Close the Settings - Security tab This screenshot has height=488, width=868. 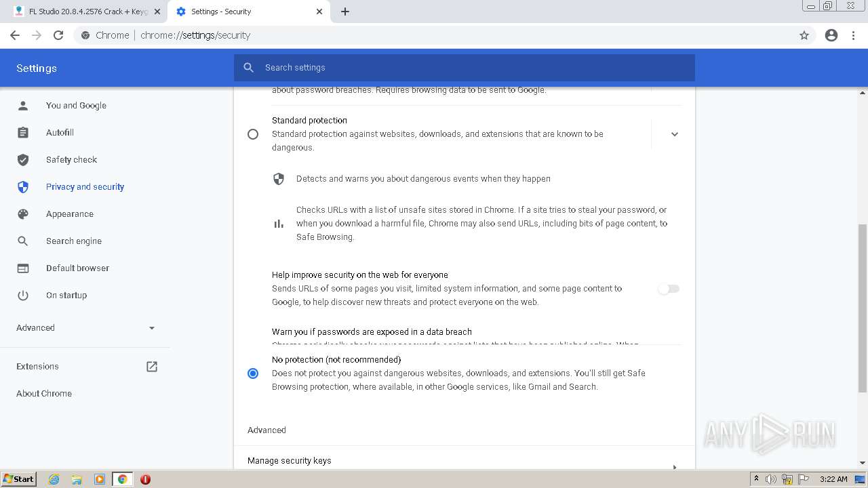(320, 12)
